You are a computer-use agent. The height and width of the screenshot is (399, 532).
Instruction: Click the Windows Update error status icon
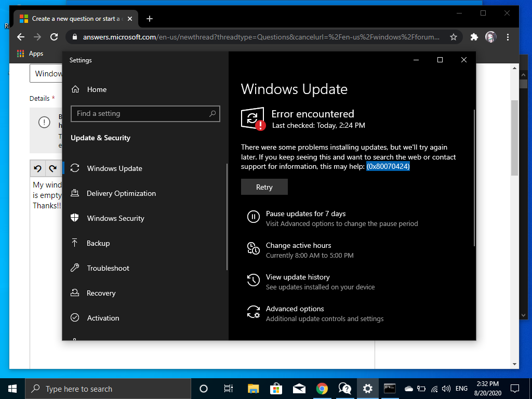253,119
